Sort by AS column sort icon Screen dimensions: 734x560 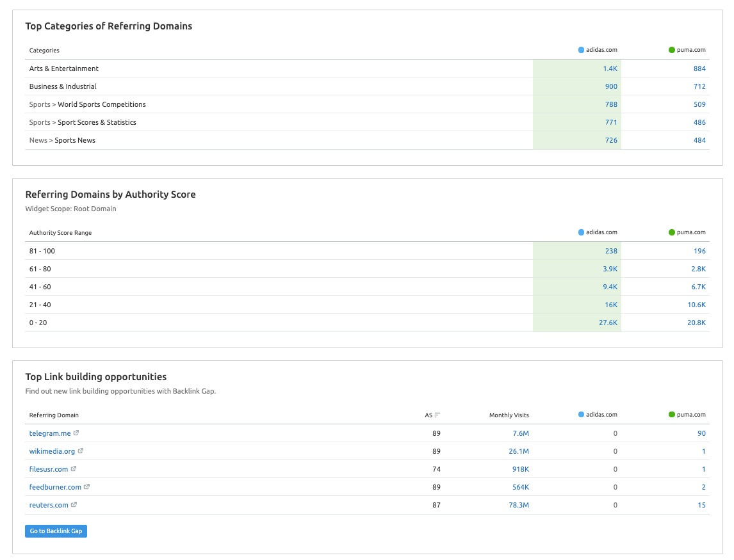(x=437, y=415)
